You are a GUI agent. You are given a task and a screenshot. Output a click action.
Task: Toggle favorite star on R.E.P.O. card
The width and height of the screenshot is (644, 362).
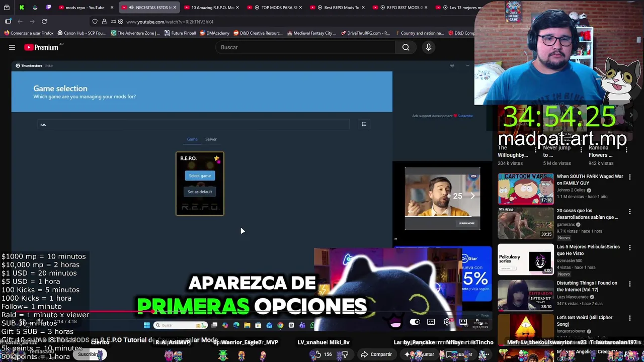click(216, 158)
